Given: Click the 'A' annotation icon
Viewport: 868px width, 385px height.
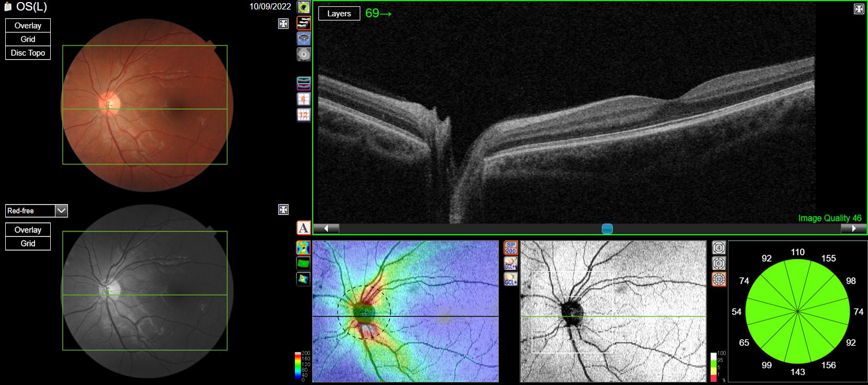Looking at the screenshot, I should [304, 228].
